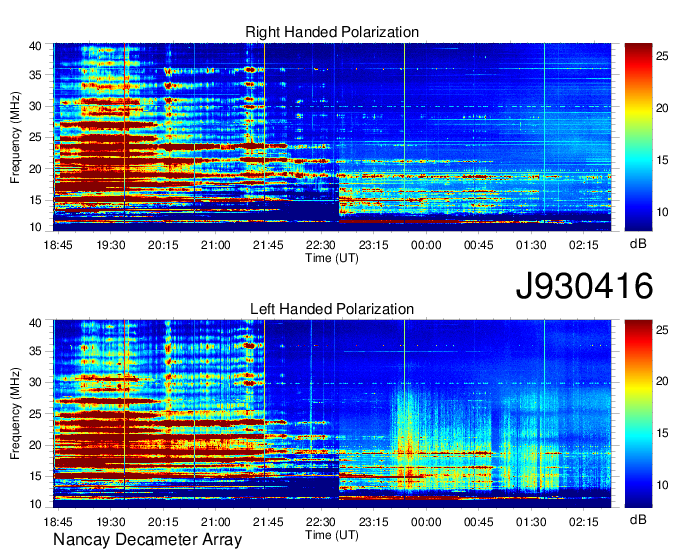The height and width of the screenshot is (552, 680).
Task: Click 23:15 time tick on Left Handed plot
Action: [x=373, y=522]
